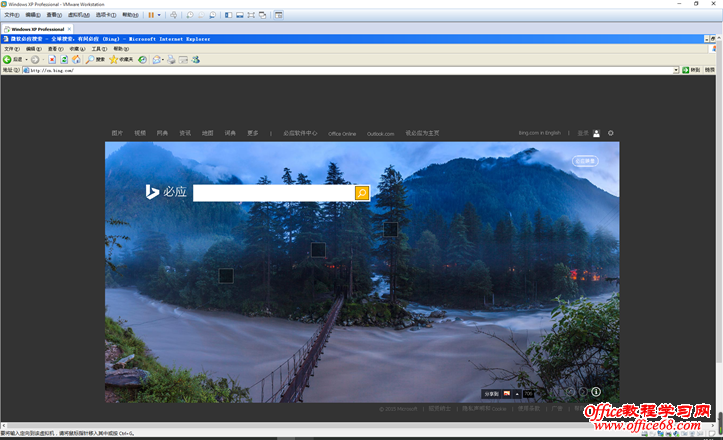Click the image info icon on Bing wallpaper
This screenshot has width=723, height=440.
tap(595, 392)
